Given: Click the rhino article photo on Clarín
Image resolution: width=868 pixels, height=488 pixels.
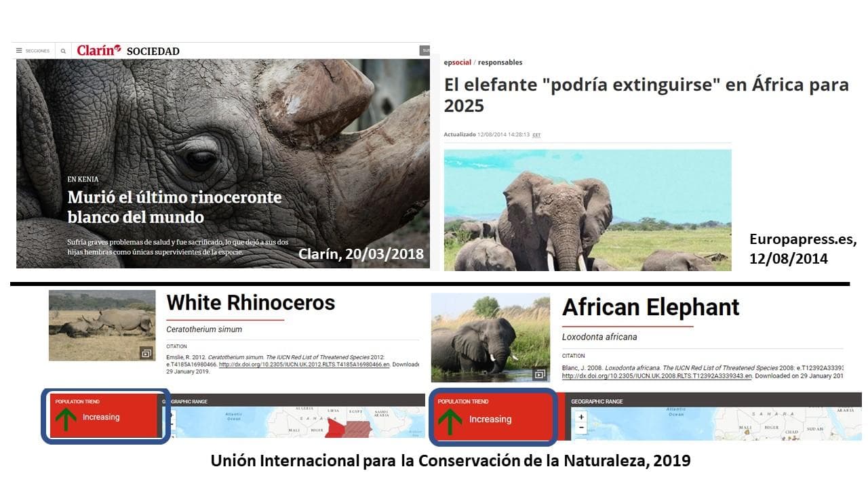Looking at the screenshot, I should [x=222, y=163].
